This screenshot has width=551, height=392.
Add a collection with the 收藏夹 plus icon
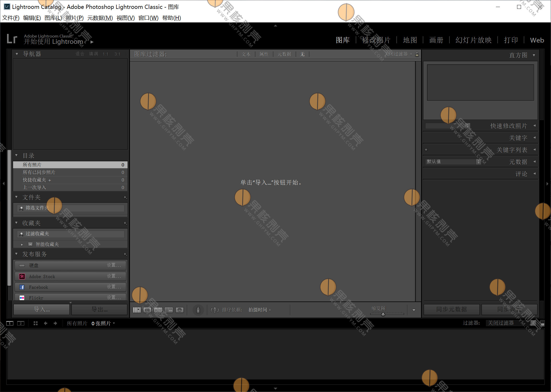click(x=125, y=223)
